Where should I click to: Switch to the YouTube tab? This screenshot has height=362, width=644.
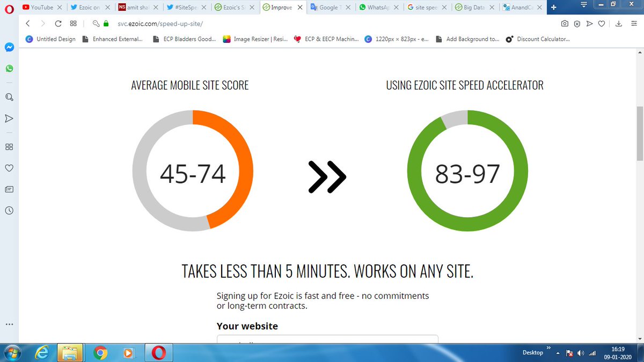pos(40,8)
